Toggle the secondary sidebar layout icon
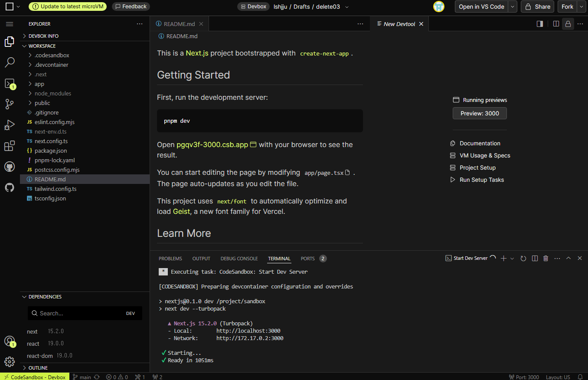This screenshot has height=380, width=588. pos(540,24)
